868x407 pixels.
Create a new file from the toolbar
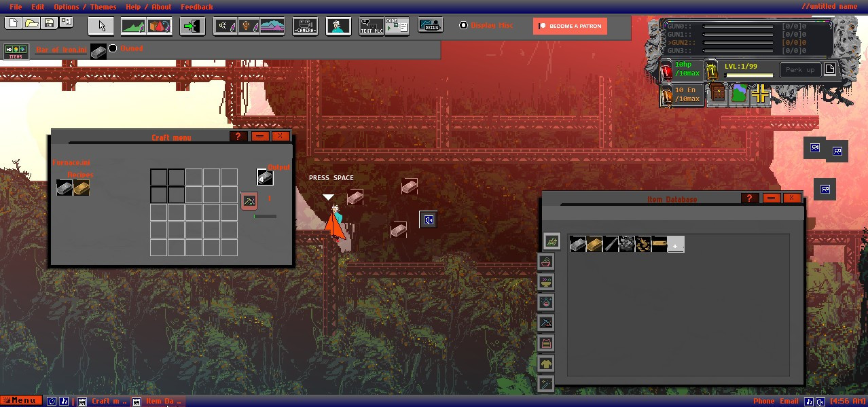(x=13, y=23)
